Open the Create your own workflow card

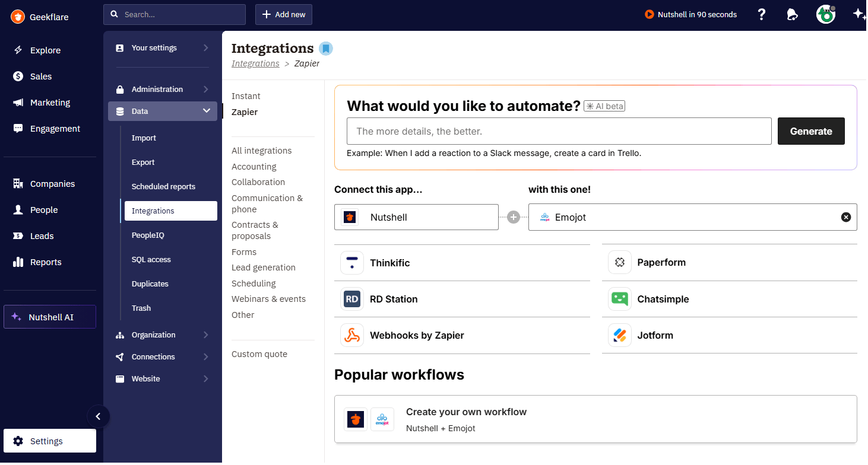point(595,419)
